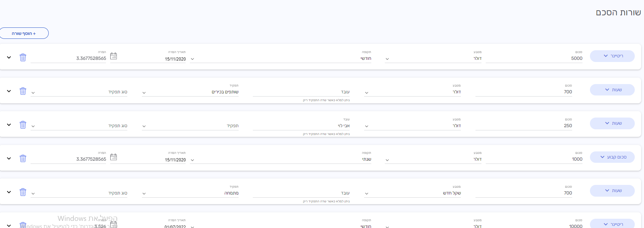Click the amount field showing 1000
Image resolution: width=644 pixels, height=228 pixels.
click(533, 159)
